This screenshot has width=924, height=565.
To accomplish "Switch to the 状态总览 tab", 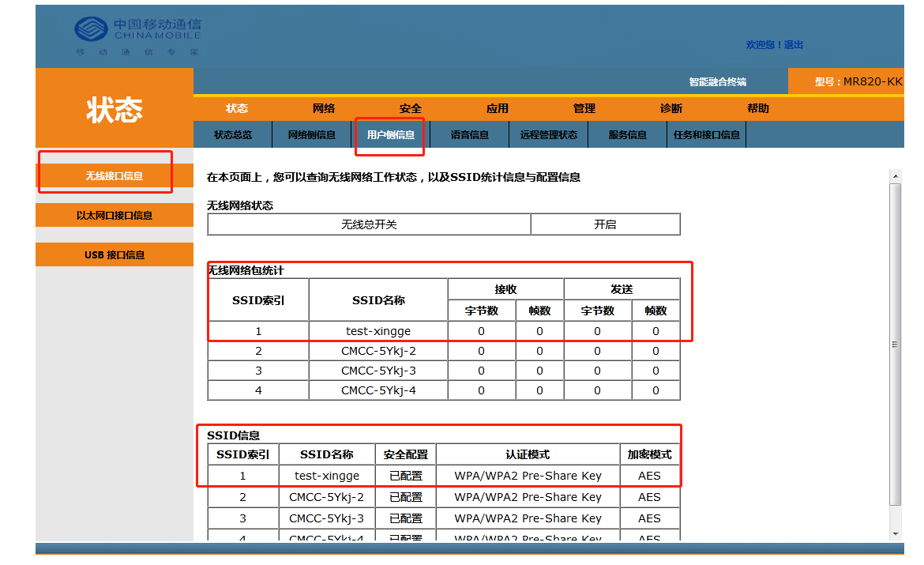I will pos(233,135).
